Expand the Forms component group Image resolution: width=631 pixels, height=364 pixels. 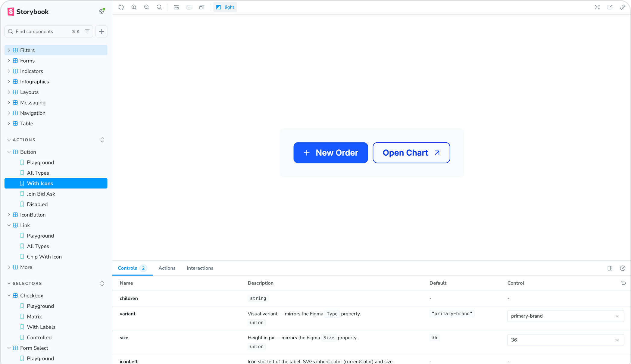click(56, 61)
